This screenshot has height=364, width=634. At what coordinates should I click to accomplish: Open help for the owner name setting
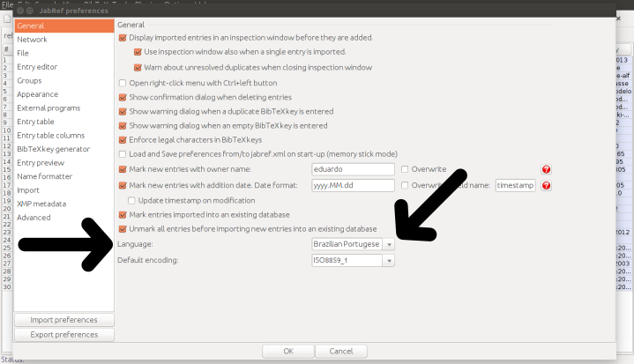click(x=546, y=169)
